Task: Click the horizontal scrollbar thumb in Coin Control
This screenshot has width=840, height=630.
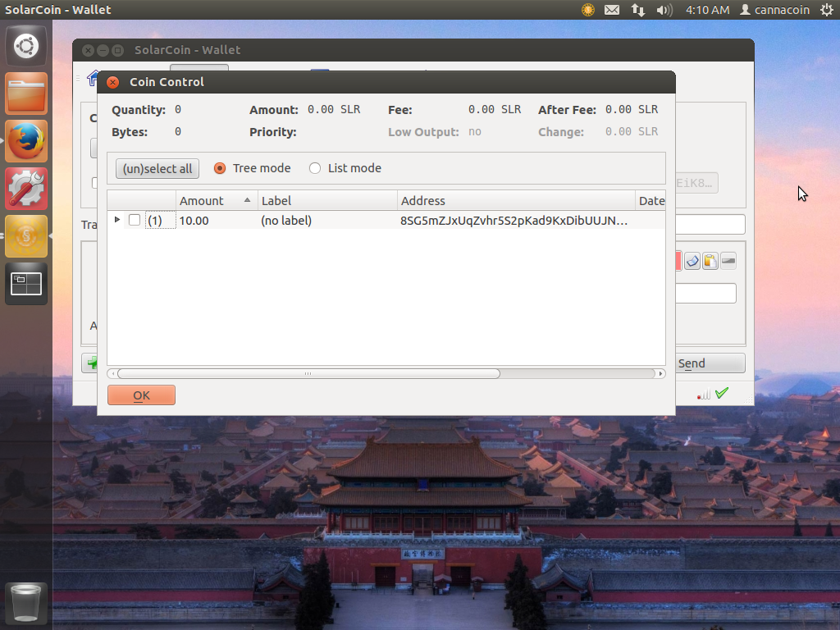Action: click(x=308, y=373)
